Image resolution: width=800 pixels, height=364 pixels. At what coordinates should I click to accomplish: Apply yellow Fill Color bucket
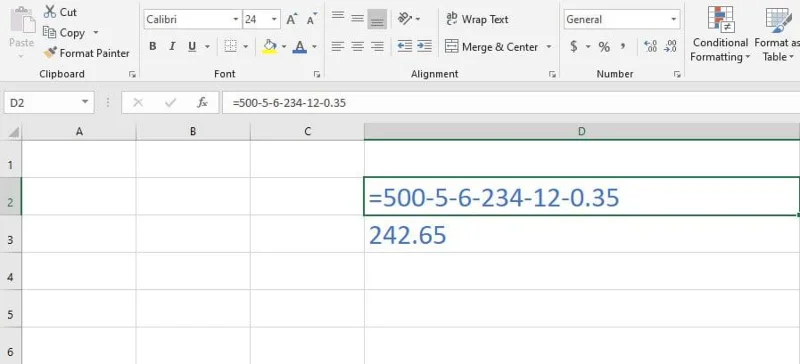click(269, 47)
